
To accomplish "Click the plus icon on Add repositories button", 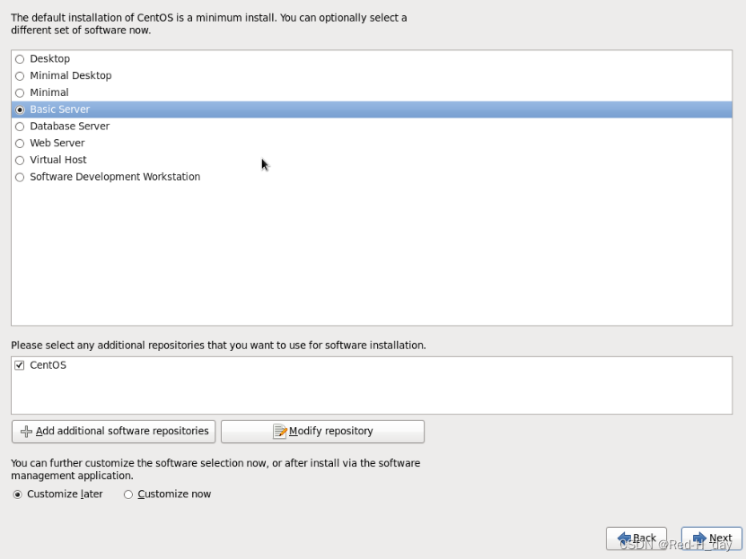I will (26, 431).
